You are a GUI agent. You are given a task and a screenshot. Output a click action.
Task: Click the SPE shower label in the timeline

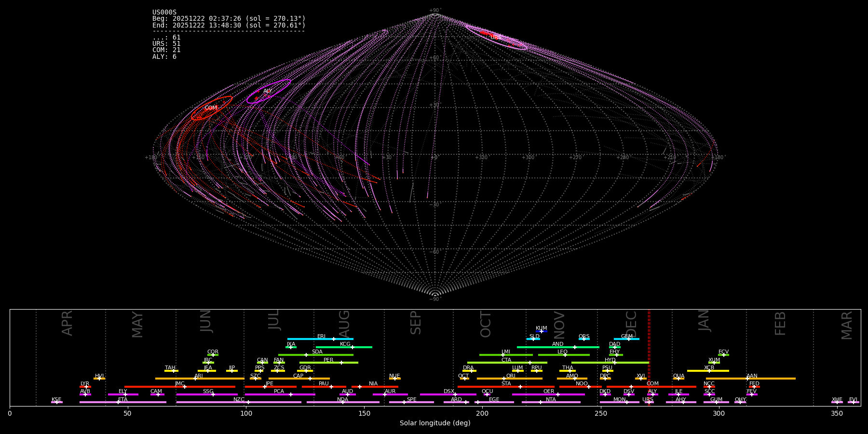412,400
